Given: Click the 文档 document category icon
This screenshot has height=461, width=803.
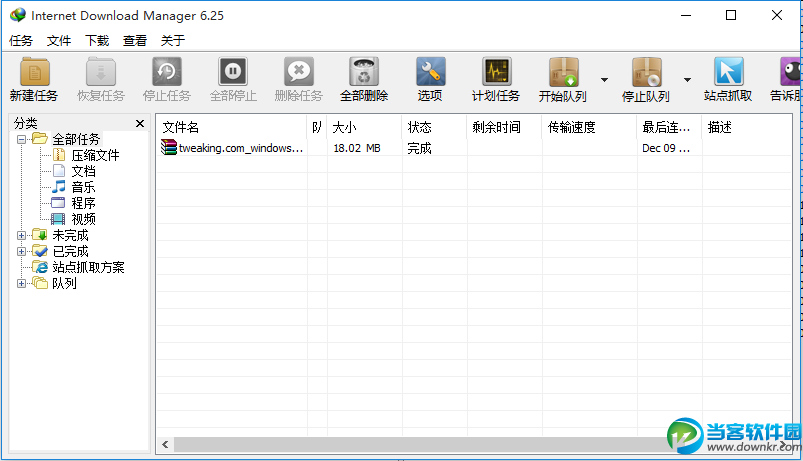Looking at the screenshot, I should [x=59, y=171].
